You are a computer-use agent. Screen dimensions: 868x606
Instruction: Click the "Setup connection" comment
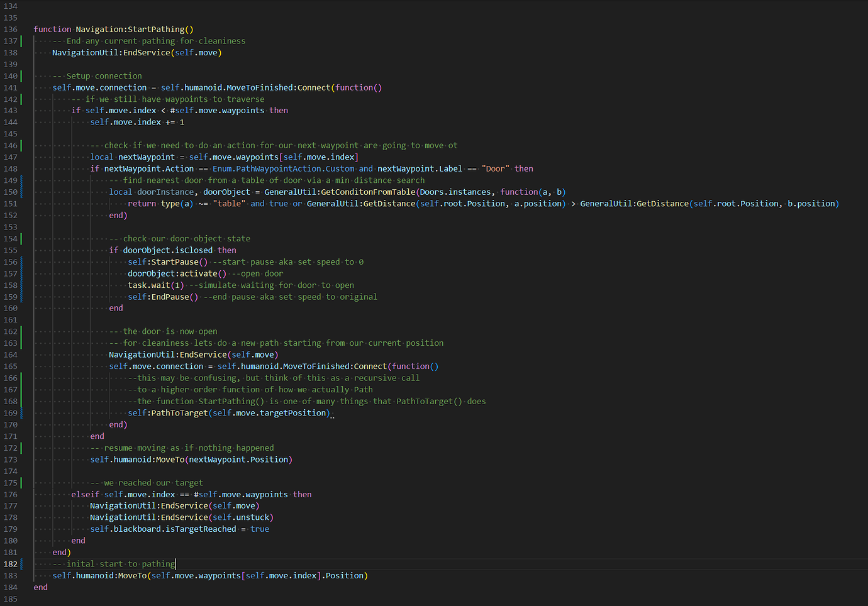[97, 75]
